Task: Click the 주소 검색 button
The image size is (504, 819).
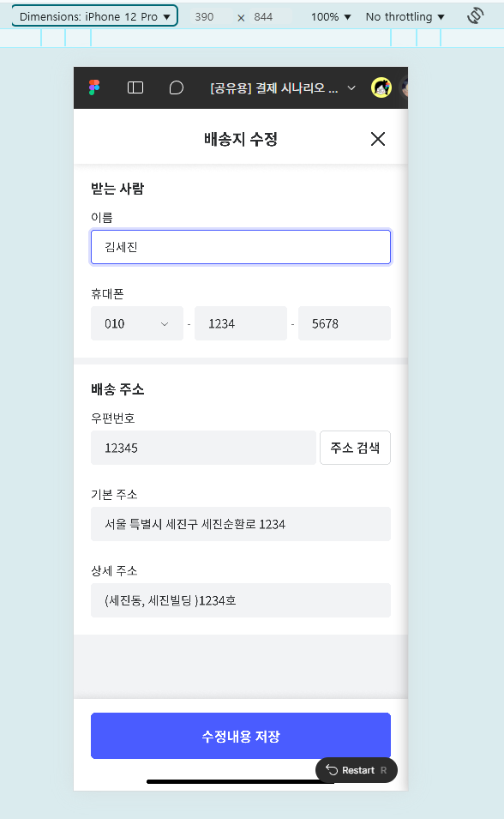Action: 355,448
